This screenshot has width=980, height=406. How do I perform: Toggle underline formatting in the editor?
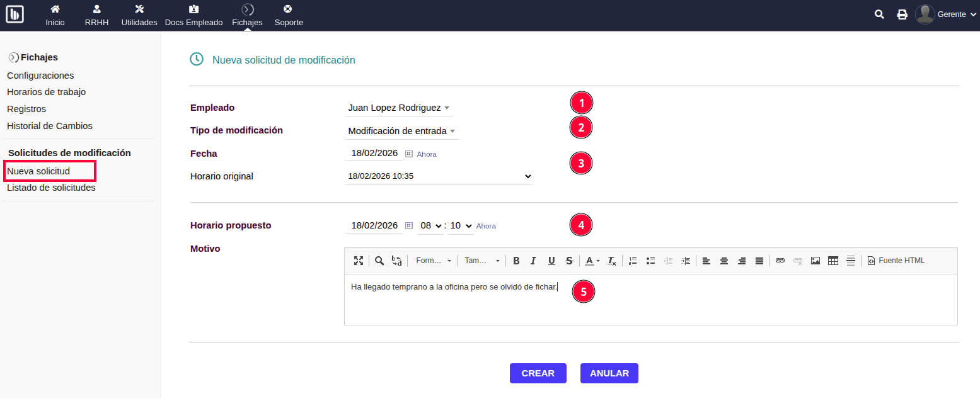(551, 260)
